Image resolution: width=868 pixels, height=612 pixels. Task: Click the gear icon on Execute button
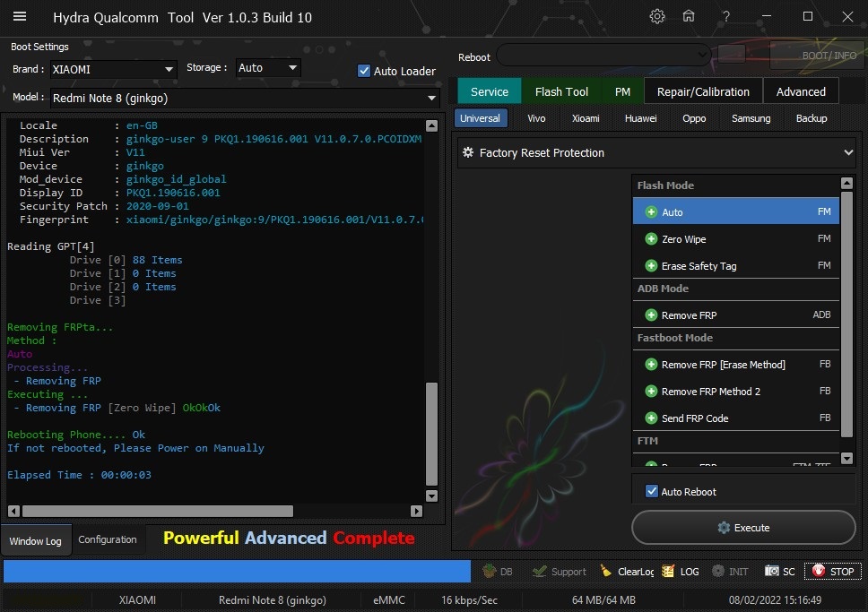724,528
